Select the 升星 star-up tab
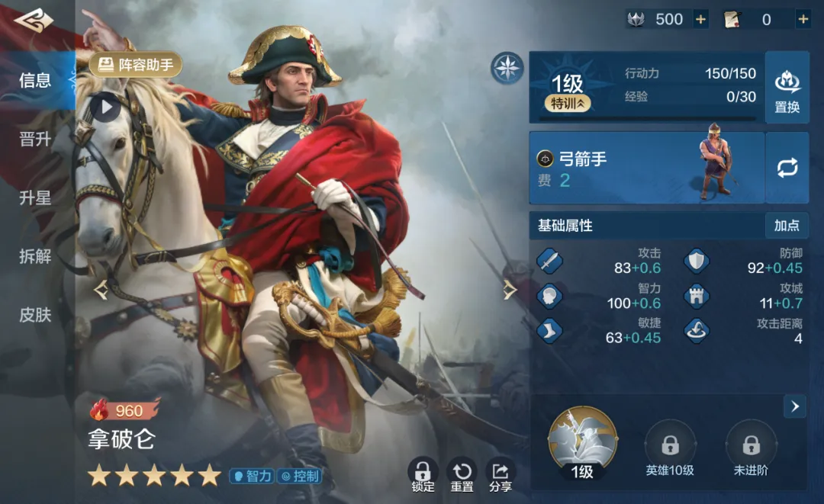The width and height of the screenshot is (824, 504). tap(35, 198)
